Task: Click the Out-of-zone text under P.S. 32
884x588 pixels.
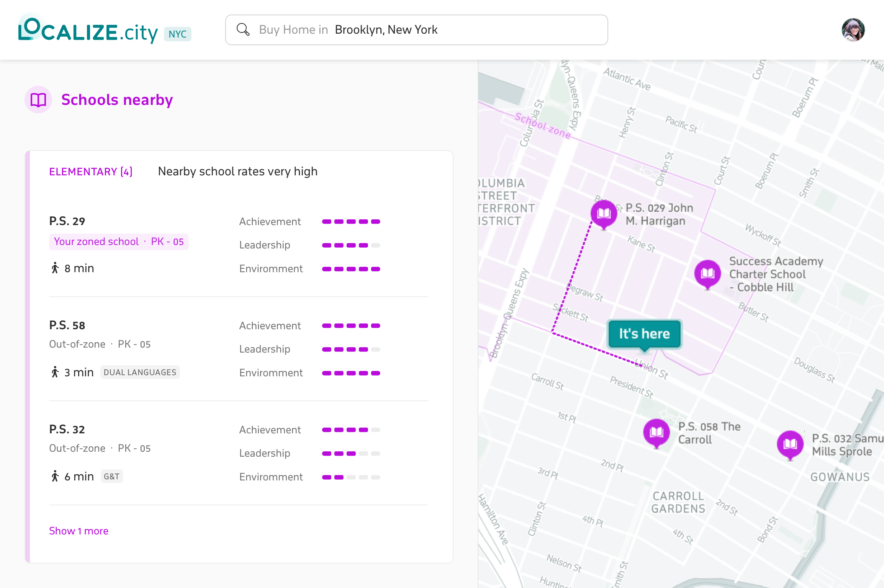Action: 77,448
